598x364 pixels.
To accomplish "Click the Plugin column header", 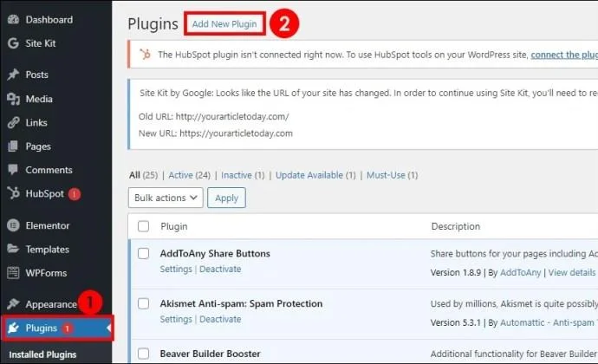I will [x=174, y=226].
